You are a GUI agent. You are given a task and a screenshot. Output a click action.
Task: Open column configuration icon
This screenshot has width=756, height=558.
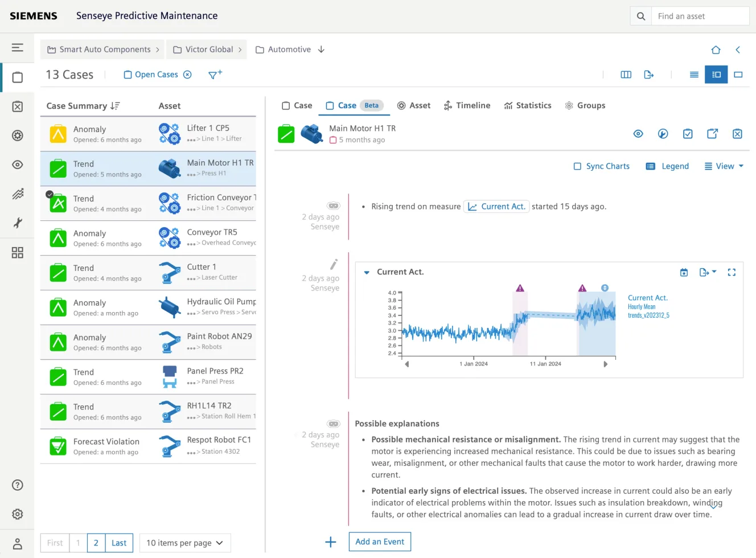[x=626, y=75]
